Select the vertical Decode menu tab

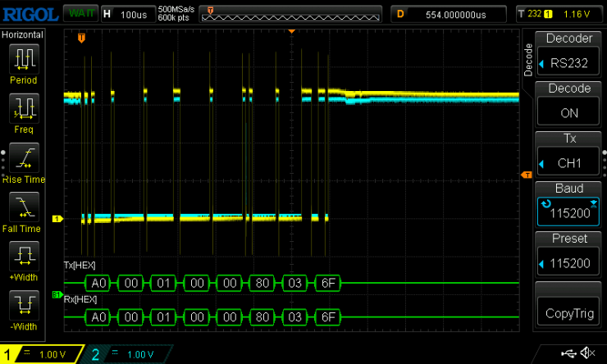(x=528, y=60)
